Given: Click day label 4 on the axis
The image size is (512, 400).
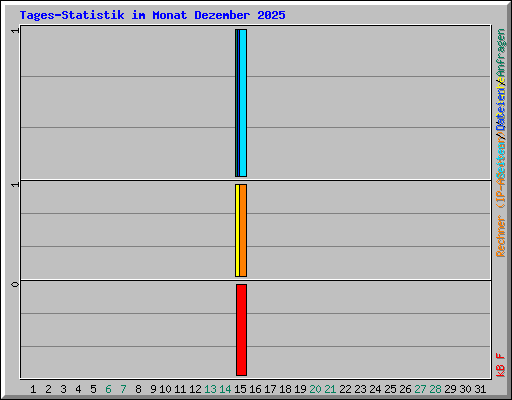Looking at the screenshot, I should pyautogui.click(x=78, y=389).
